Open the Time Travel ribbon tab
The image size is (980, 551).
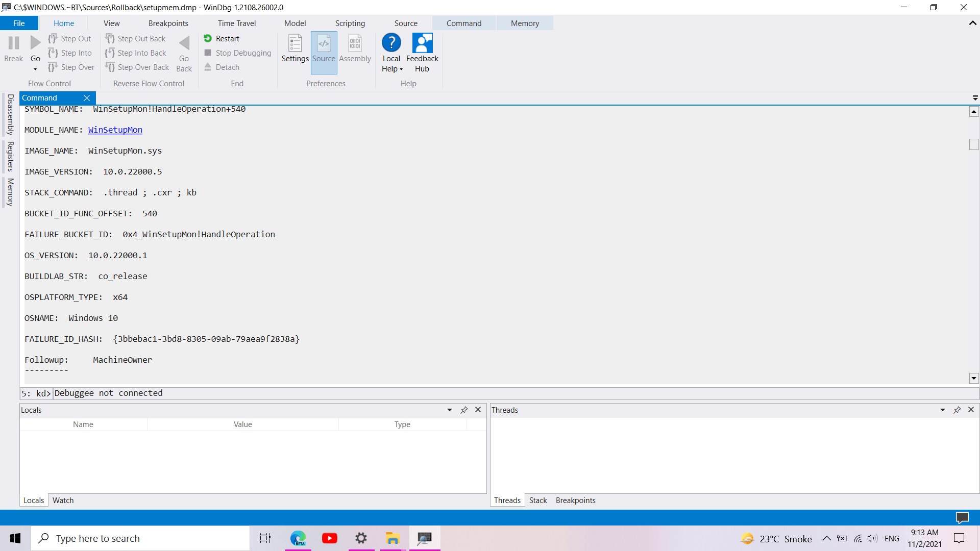[x=237, y=23]
